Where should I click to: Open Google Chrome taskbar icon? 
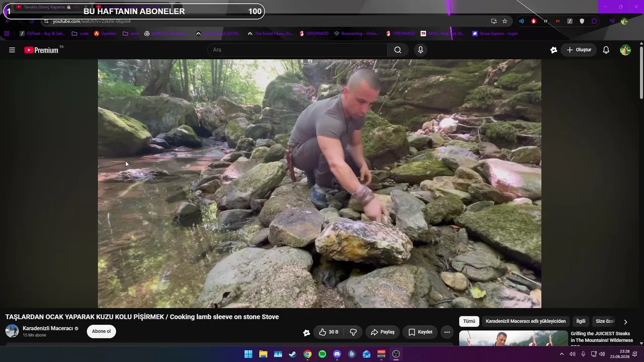[307, 354]
